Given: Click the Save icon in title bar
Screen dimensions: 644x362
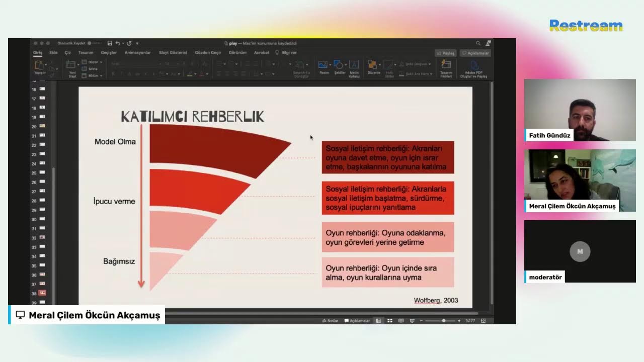Looking at the screenshot, I should [x=110, y=43].
